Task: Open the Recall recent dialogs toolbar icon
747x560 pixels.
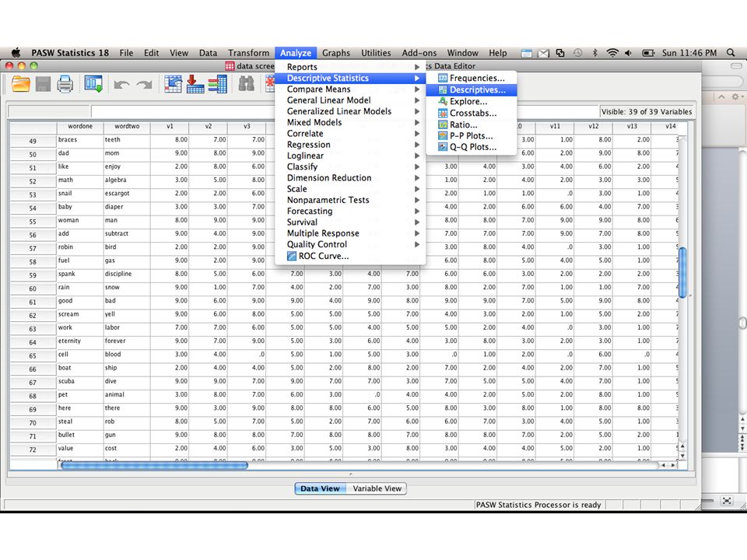Action: pos(93,84)
